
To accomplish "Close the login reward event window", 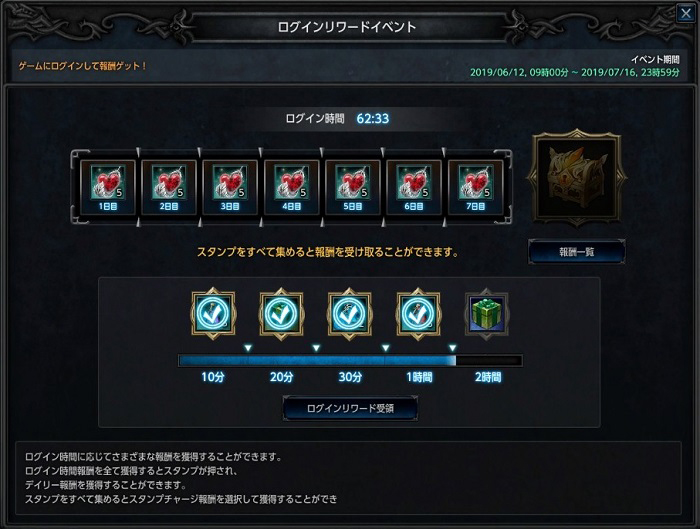I will [x=686, y=13].
